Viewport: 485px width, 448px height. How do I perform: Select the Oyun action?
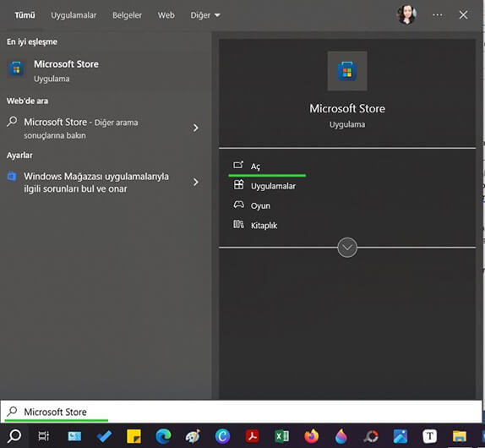point(260,205)
